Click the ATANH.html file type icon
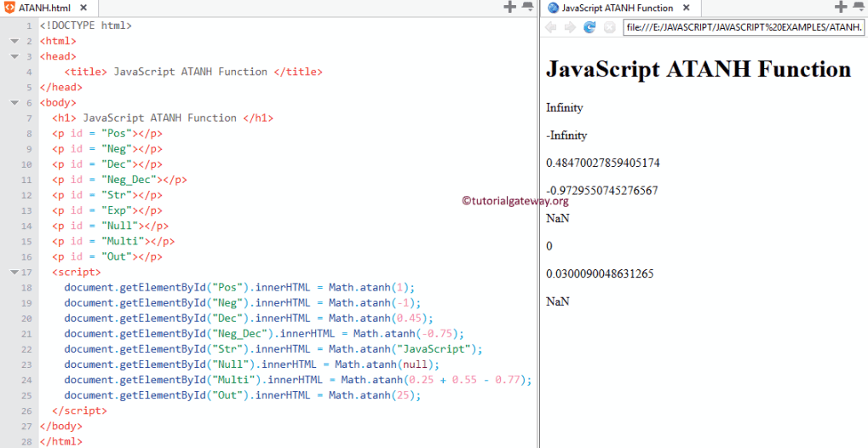Image resolution: width=868 pixels, height=448 pixels. click(9, 8)
